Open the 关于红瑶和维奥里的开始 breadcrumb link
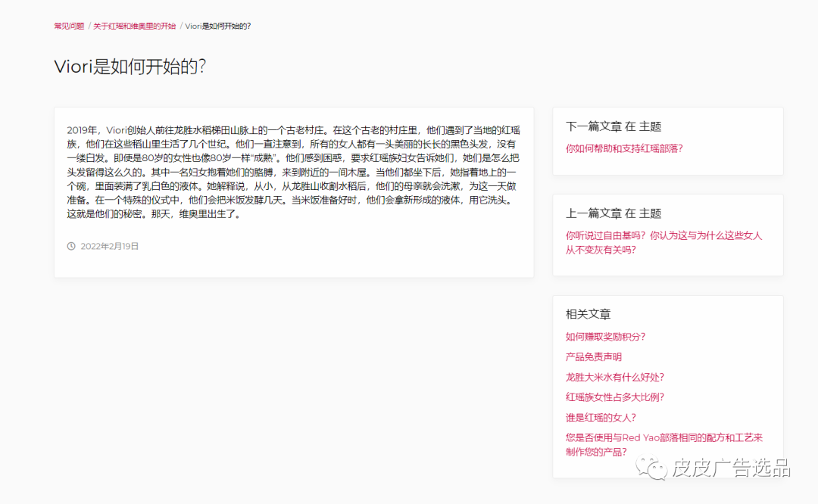The height and width of the screenshot is (504, 818). [135, 26]
